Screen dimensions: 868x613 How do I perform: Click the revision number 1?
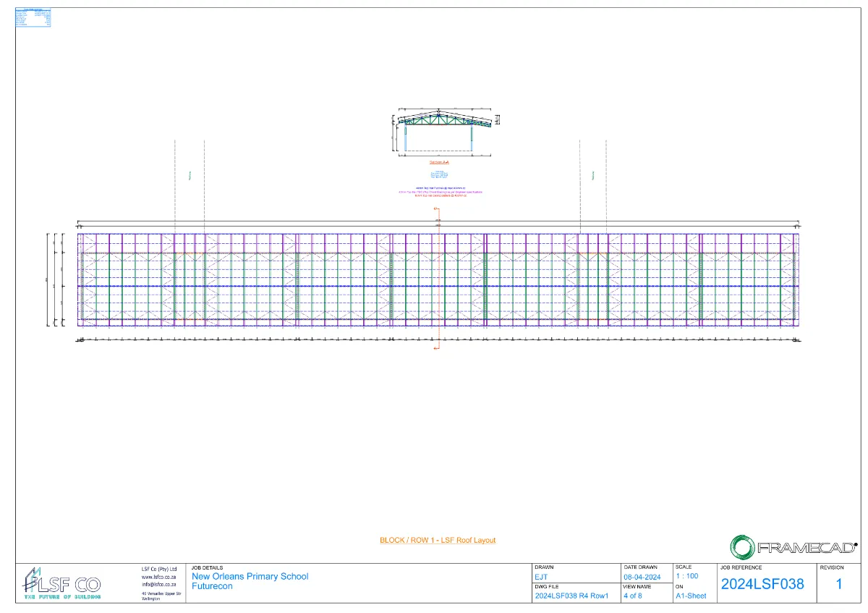tap(839, 584)
